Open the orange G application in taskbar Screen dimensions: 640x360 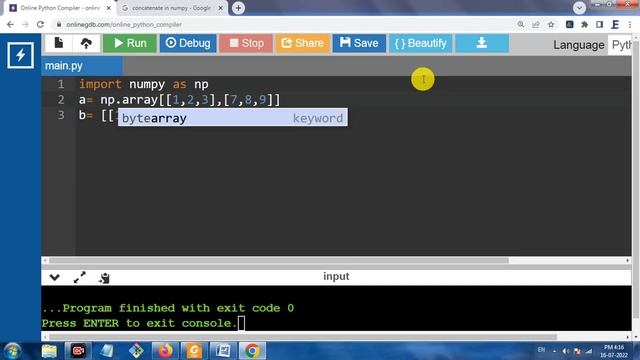194,351
